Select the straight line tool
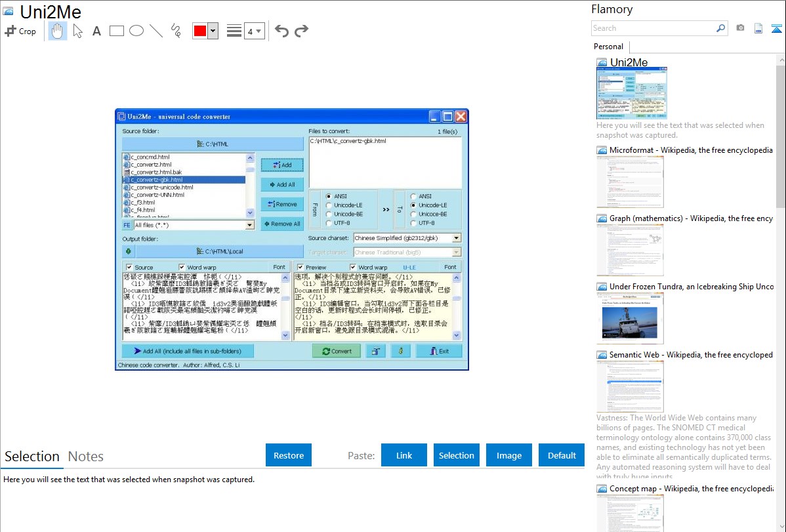Screen dimensions: 786x532 (x=156, y=31)
